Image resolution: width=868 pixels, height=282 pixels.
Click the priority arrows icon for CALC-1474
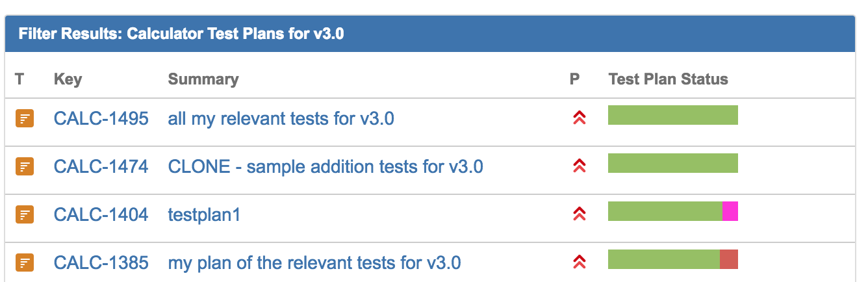coord(579,166)
